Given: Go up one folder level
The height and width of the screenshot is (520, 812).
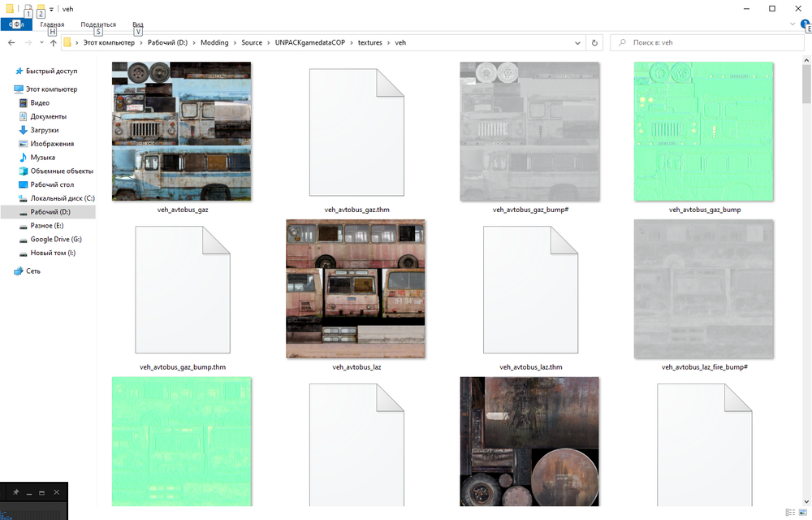Looking at the screenshot, I should click(x=54, y=42).
